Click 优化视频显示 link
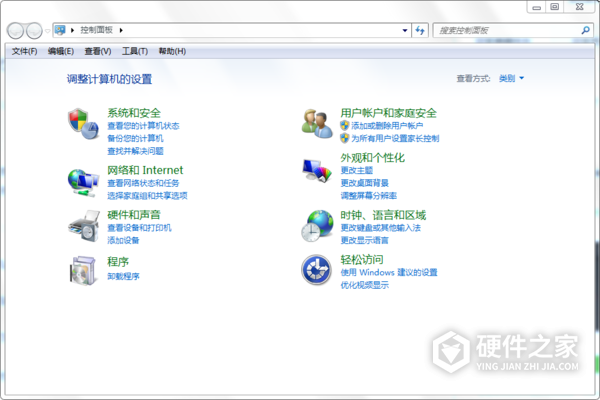The height and width of the screenshot is (400, 600). [x=365, y=285]
